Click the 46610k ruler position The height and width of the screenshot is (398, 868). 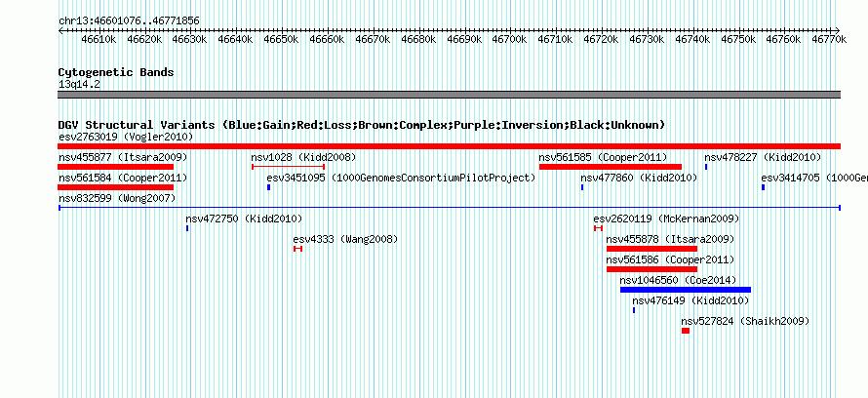coord(99,39)
